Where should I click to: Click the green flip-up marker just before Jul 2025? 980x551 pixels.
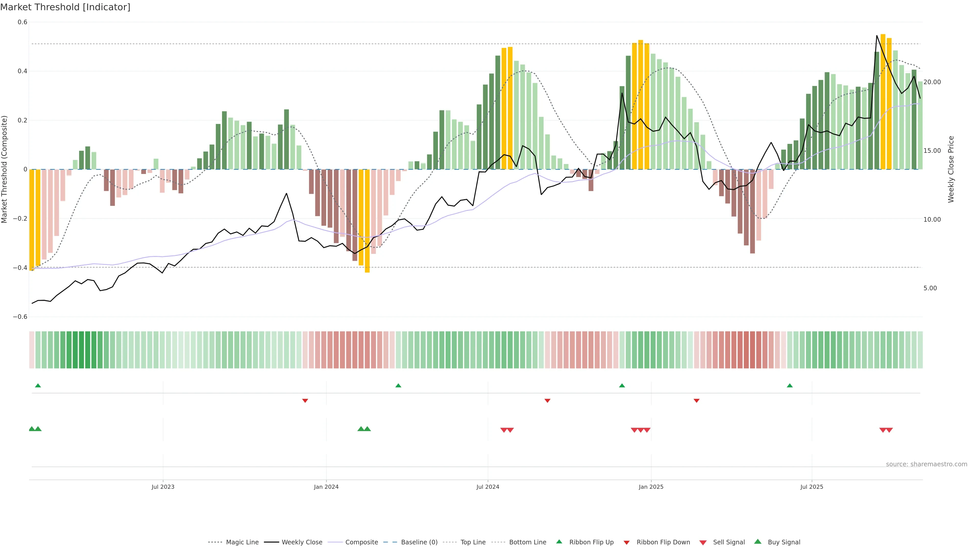tap(790, 386)
